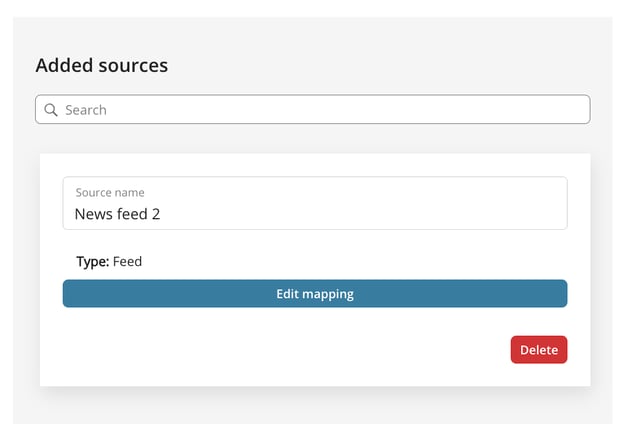Viewport: 629px width, 435px height.
Task: Click the gray background below the card
Action: (x=312, y=405)
